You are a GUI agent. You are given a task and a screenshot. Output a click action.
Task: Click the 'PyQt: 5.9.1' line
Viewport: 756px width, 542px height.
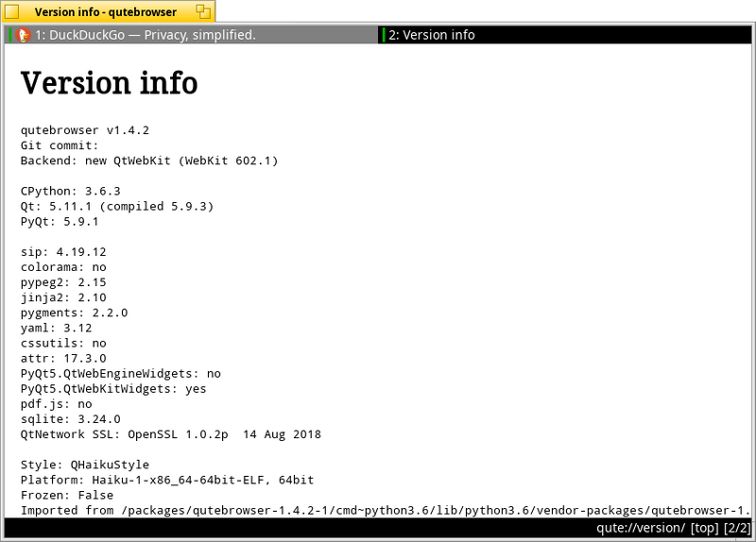(x=60, y=222)
